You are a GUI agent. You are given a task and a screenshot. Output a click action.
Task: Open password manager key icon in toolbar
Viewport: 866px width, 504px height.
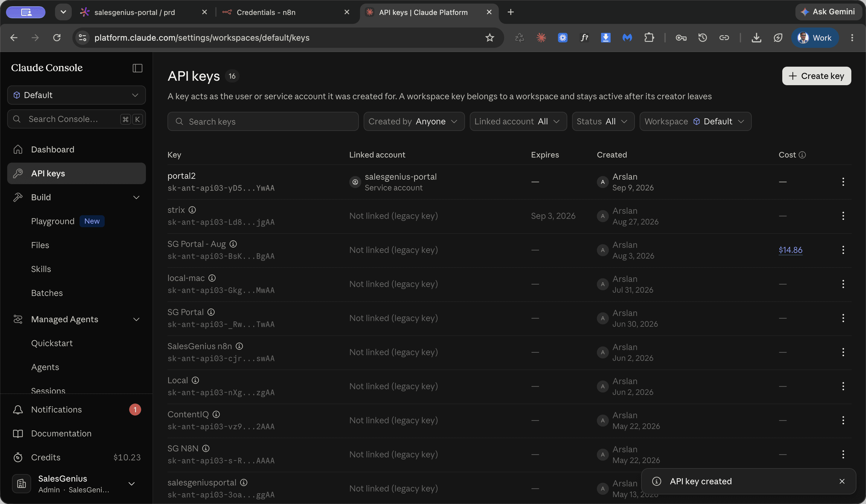coord(681,37)
